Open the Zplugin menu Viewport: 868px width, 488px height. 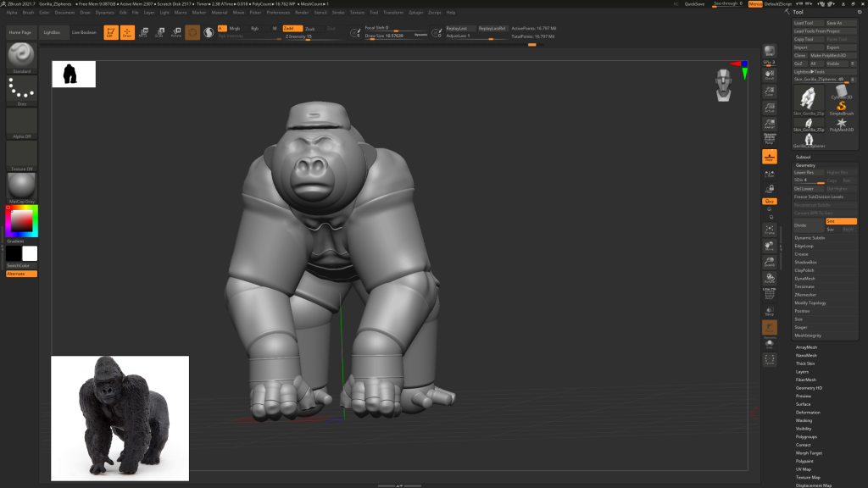(416, 13)
